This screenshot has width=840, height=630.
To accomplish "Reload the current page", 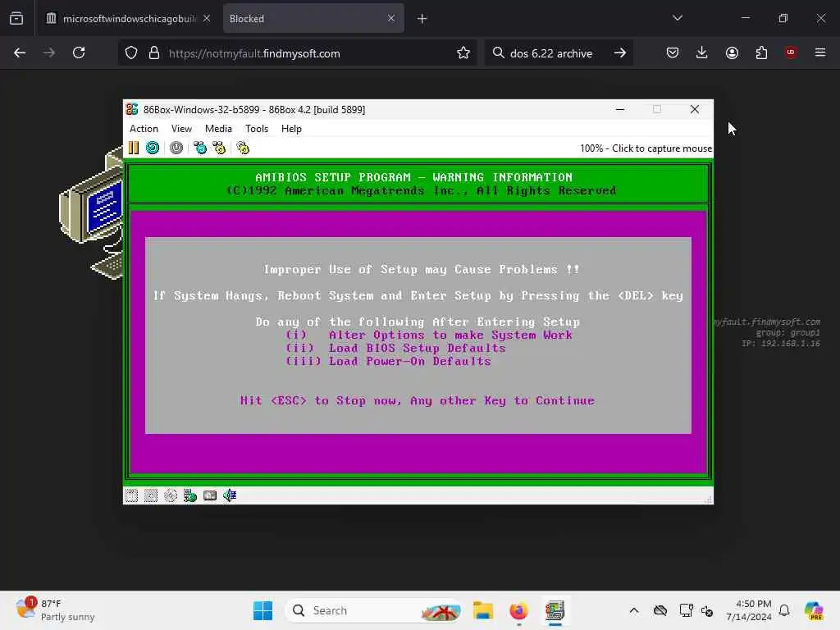I will (79, 52).
